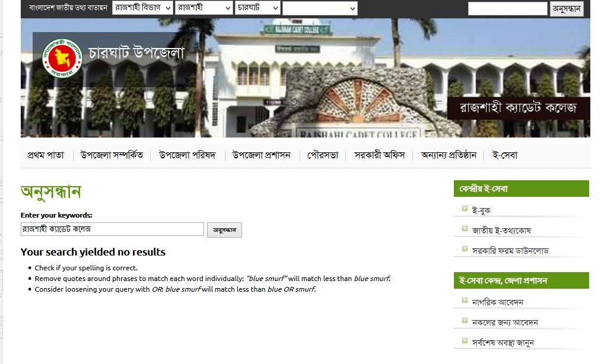
Task: Click অনুসন্ধান button beside keywords field
Action: click(x=224, y=230)
